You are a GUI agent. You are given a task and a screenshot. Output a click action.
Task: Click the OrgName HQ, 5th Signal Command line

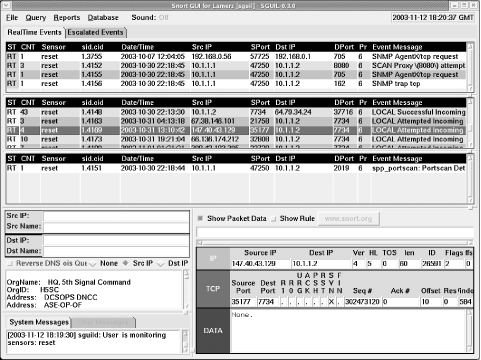pos(69,282)
